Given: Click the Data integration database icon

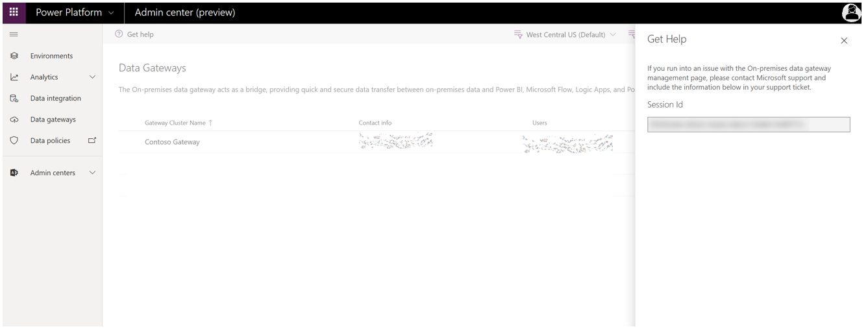Looking at the screenshot, I should pos(14,99).
